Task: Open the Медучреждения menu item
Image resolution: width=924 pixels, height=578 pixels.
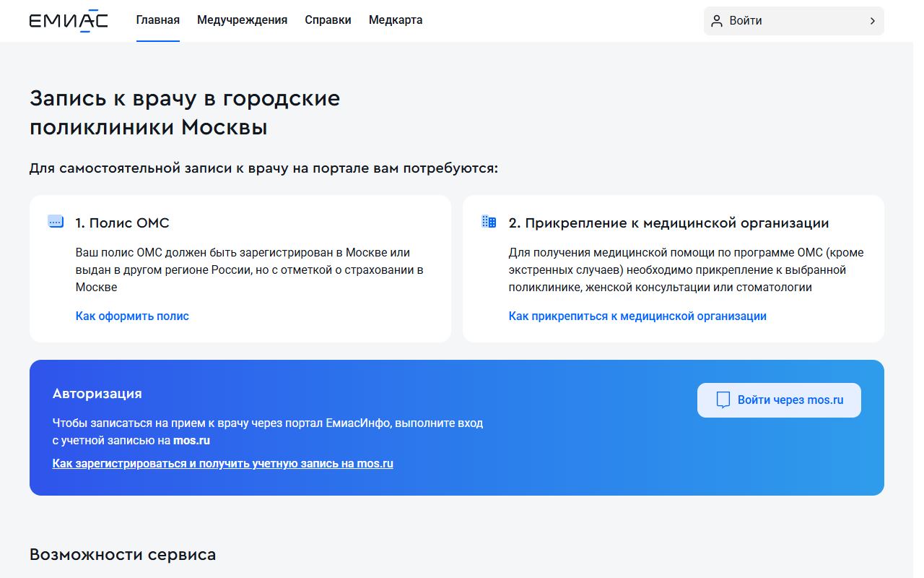Action: 242,20
